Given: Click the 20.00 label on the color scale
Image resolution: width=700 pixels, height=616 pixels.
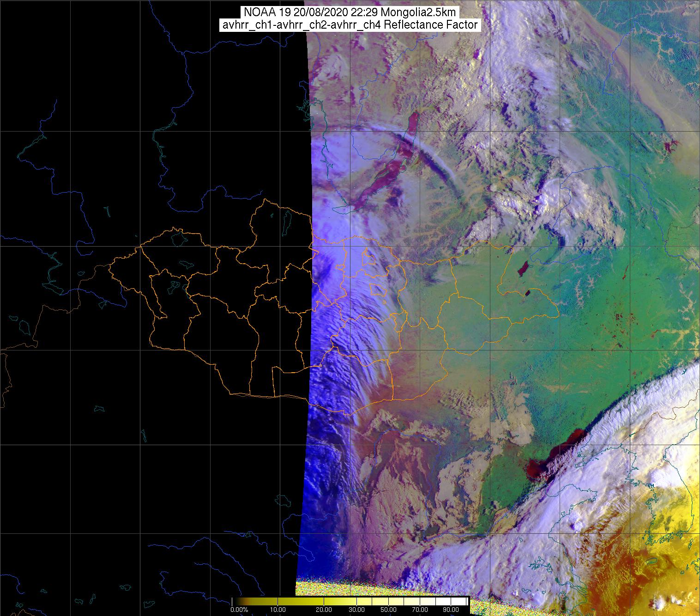Looking at the screenshot, I should click(323, 610).
